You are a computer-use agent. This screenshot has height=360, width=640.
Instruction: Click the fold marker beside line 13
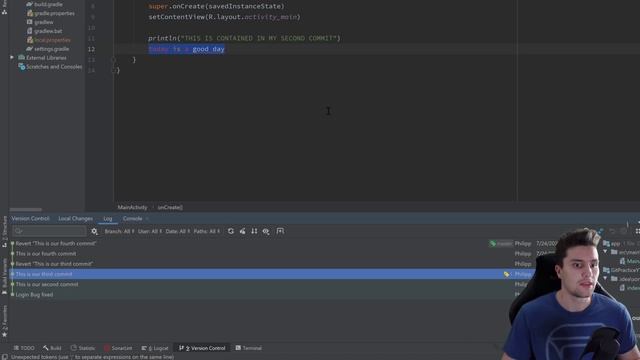[113, 60]
